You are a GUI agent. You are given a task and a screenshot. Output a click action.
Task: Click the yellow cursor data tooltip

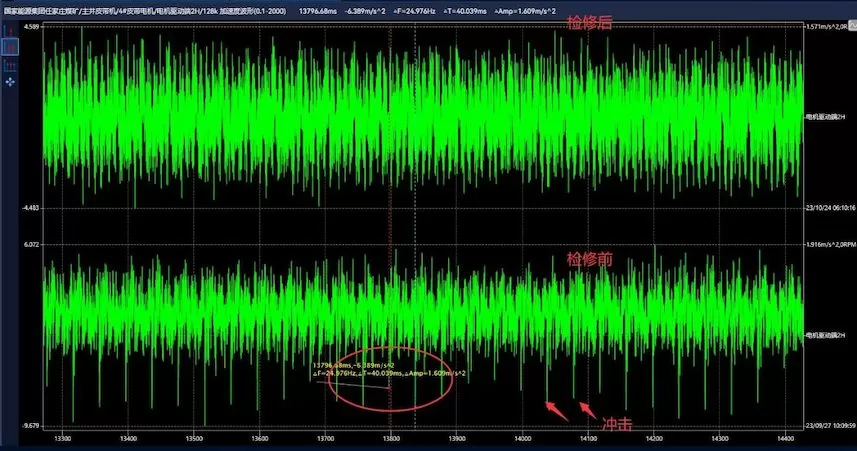point(391,369)
